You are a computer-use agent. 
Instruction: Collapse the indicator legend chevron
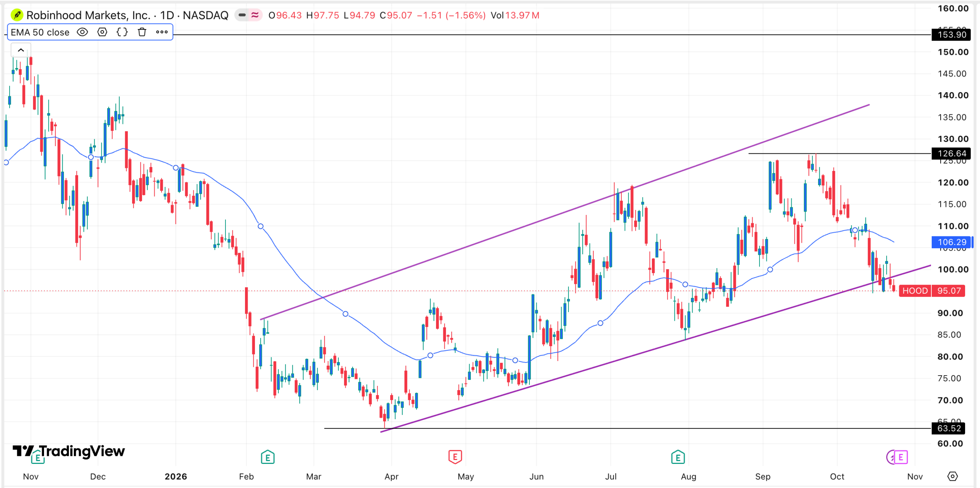tap(21, 50)
